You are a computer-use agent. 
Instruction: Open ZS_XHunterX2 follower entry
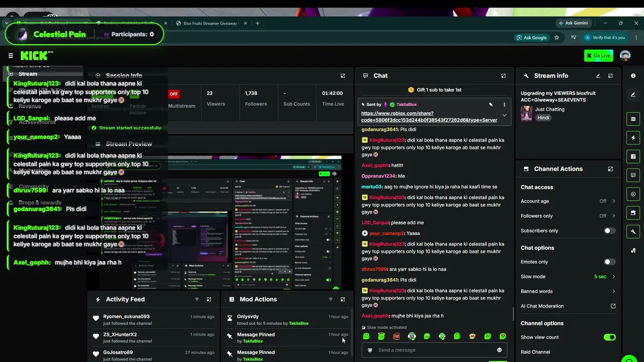tap(153, 338)
